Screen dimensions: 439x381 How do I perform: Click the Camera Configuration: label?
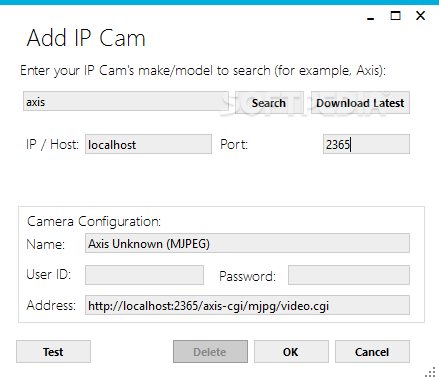coord(94,222)
